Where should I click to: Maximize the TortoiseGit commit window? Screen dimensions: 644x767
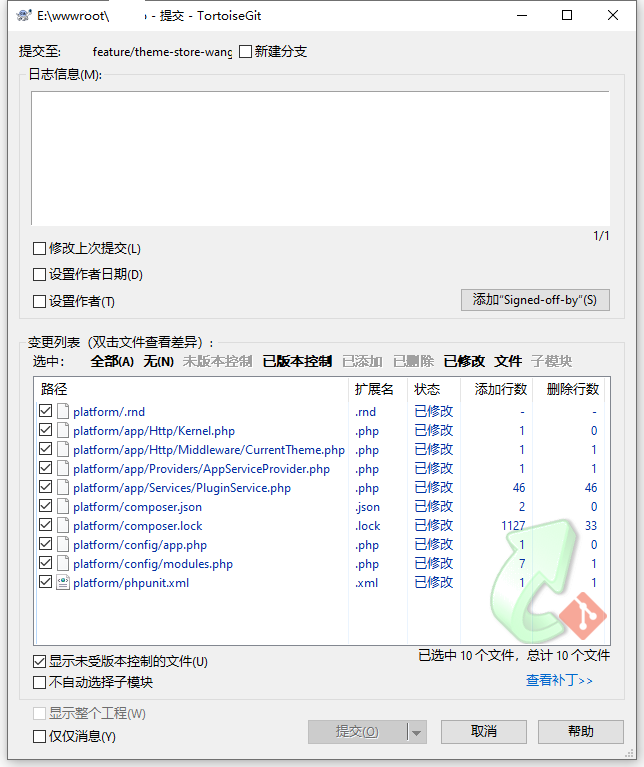coord(567,16)
